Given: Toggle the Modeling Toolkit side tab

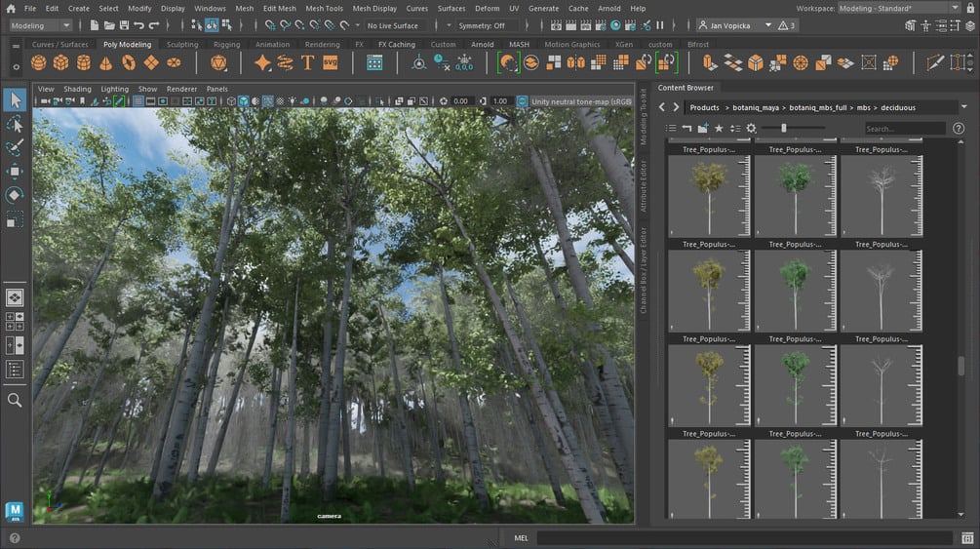Looking at the screenshot, I should click(644, 116).
